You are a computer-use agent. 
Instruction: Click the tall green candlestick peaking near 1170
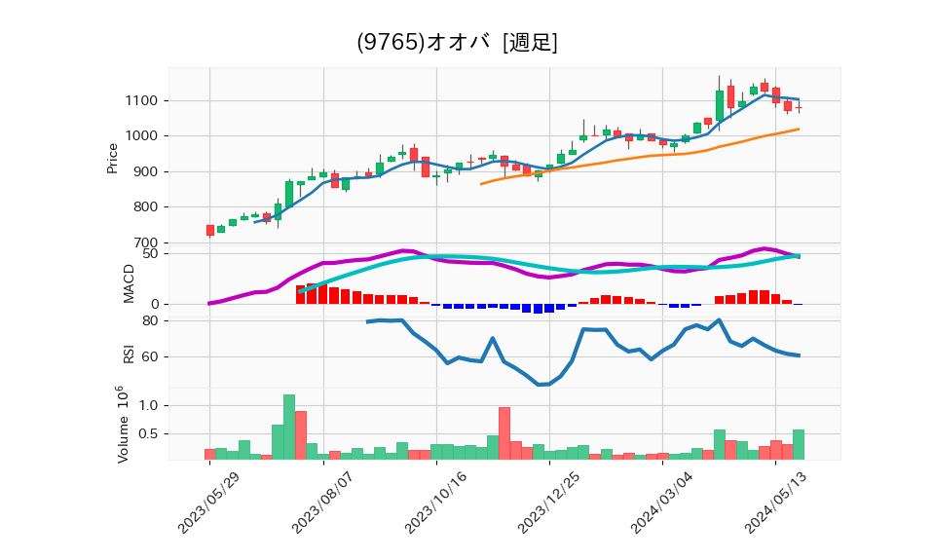coord(720,105)
